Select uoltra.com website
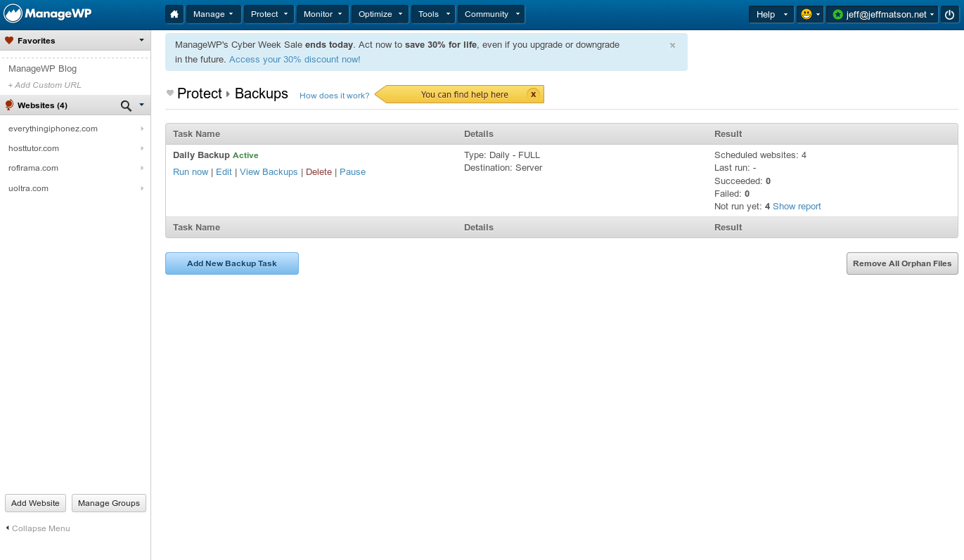 (x=28, y=188)
